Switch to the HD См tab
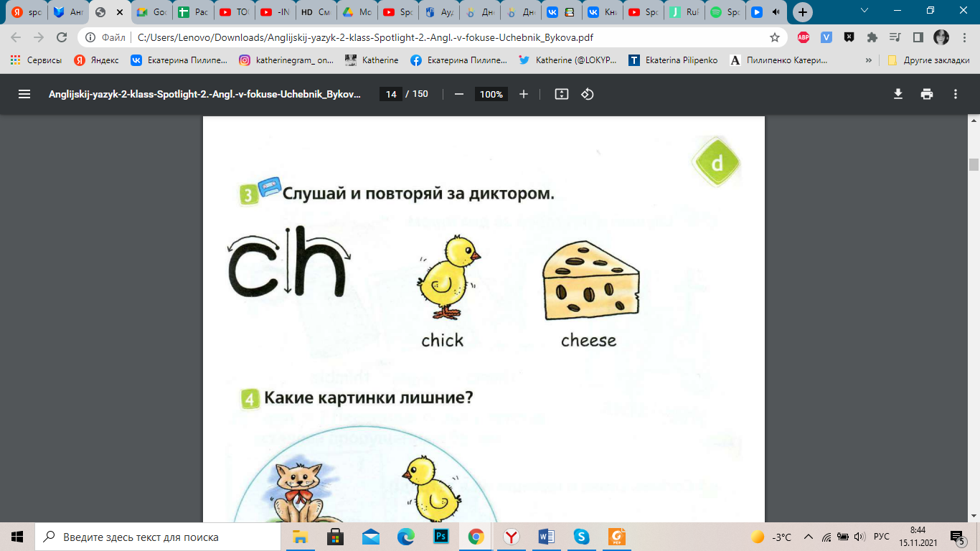 pos(316,12)
